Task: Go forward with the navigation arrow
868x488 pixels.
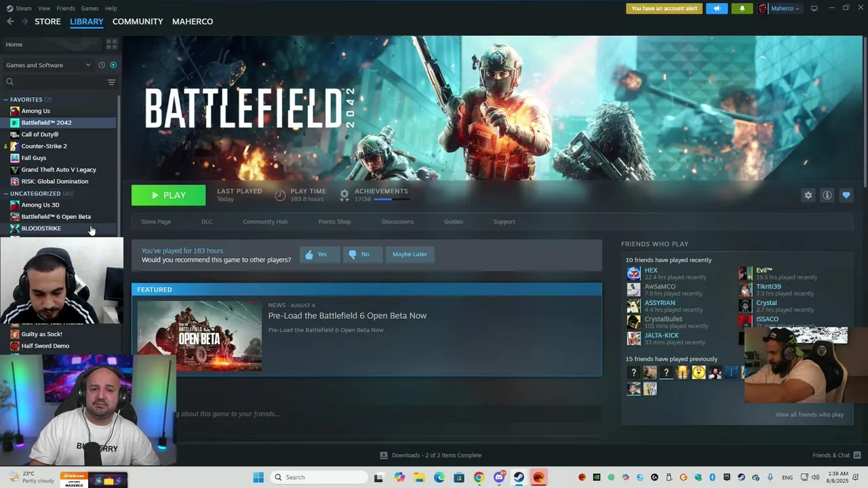Action: click(24, 22)
